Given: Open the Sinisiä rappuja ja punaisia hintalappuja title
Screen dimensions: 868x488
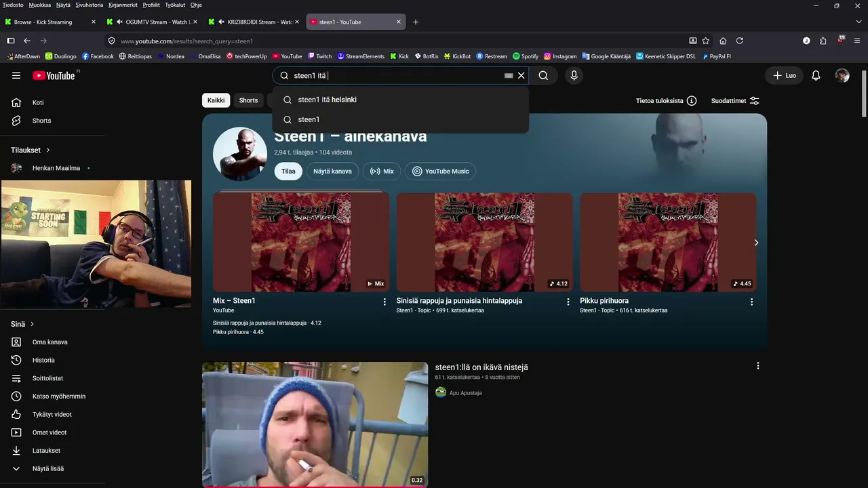Looking at the screenshot, I should click(459, 301).
